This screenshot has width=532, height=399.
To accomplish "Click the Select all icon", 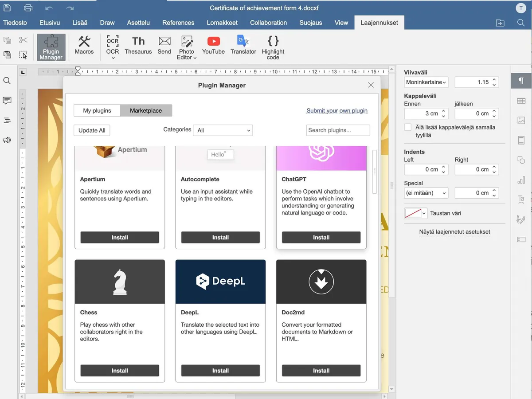I will click(23, 55).
